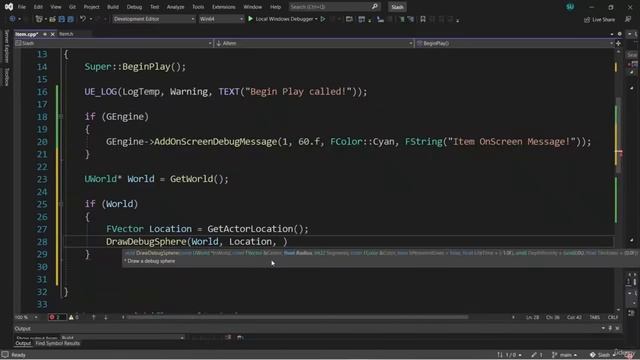Open the Toolbox side tab
The image size is (640, 360).
(6, 77)
